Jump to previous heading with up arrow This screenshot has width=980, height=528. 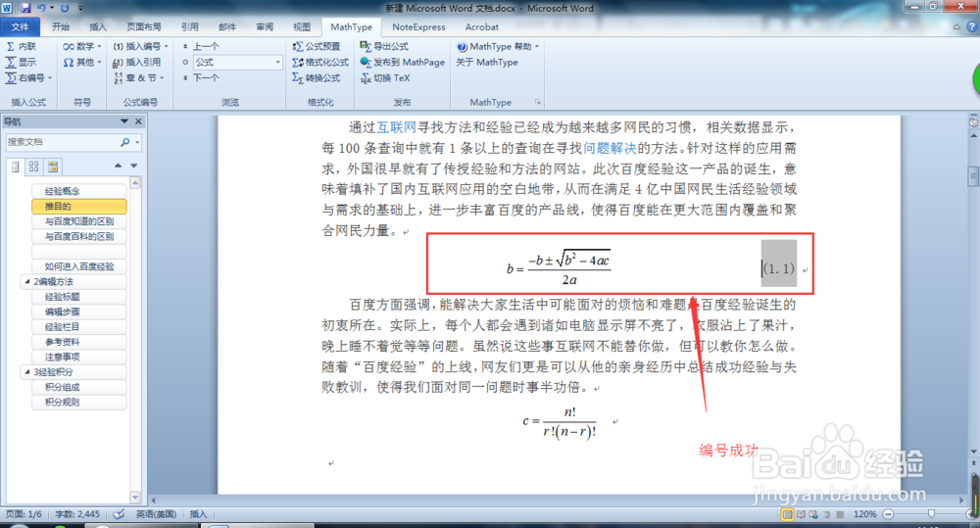119,166
